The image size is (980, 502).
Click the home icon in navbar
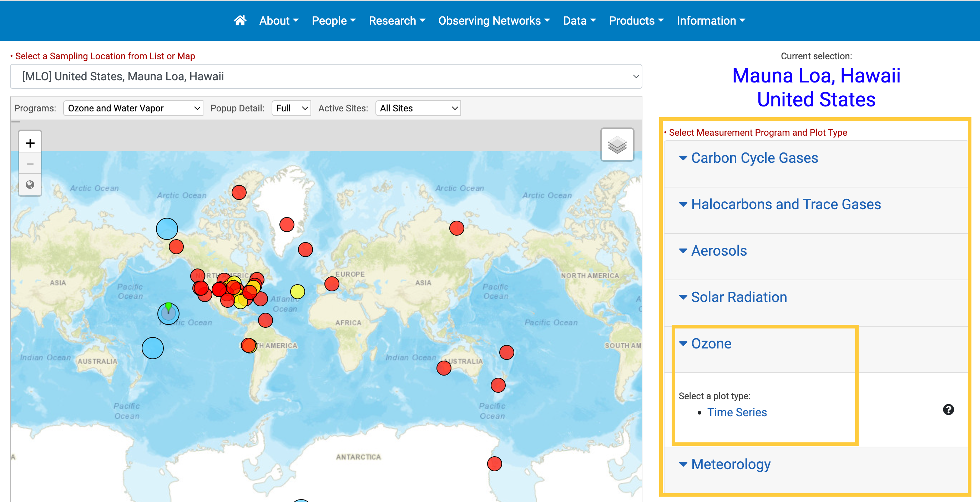tap(240, 21)
